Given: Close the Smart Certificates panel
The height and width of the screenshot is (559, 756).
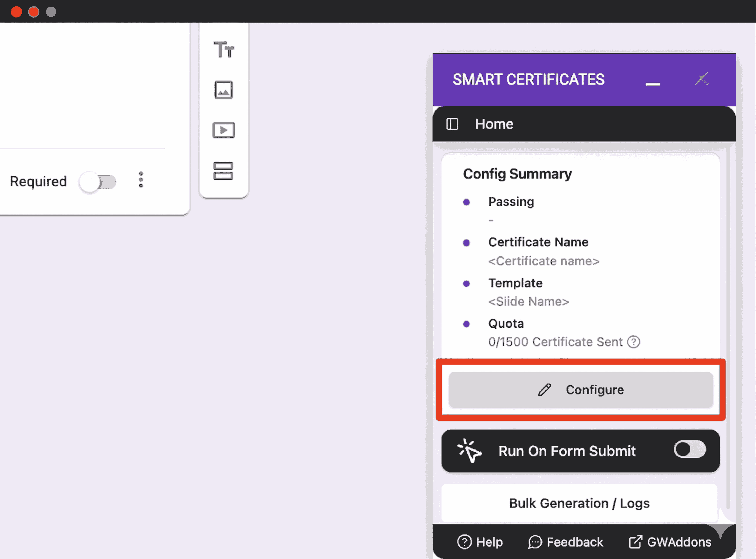Looking at the screenshot, I should pos(702,79).
